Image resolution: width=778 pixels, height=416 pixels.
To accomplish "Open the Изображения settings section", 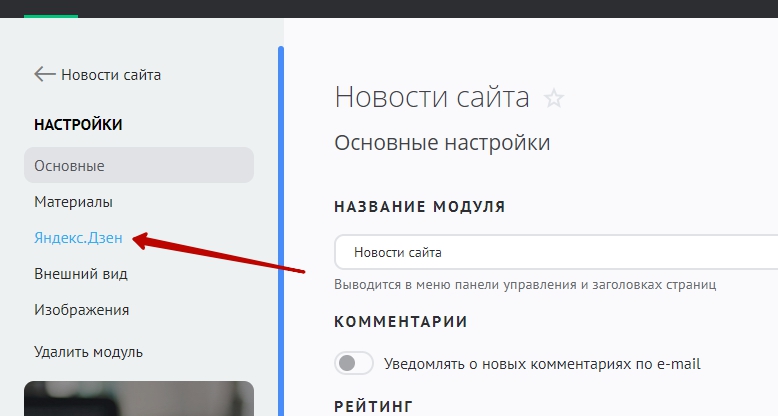I will click(x=81, y=310).
